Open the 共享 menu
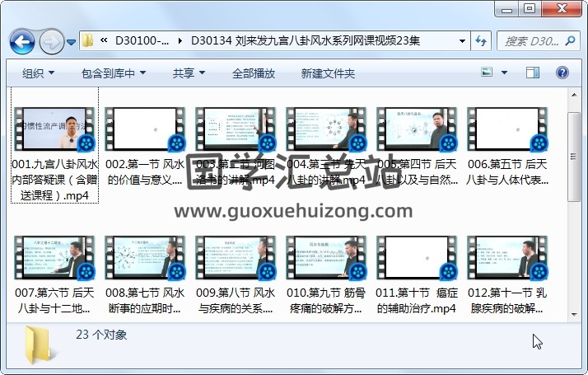This screenshot has width=588, height=375. click(189, 73)
